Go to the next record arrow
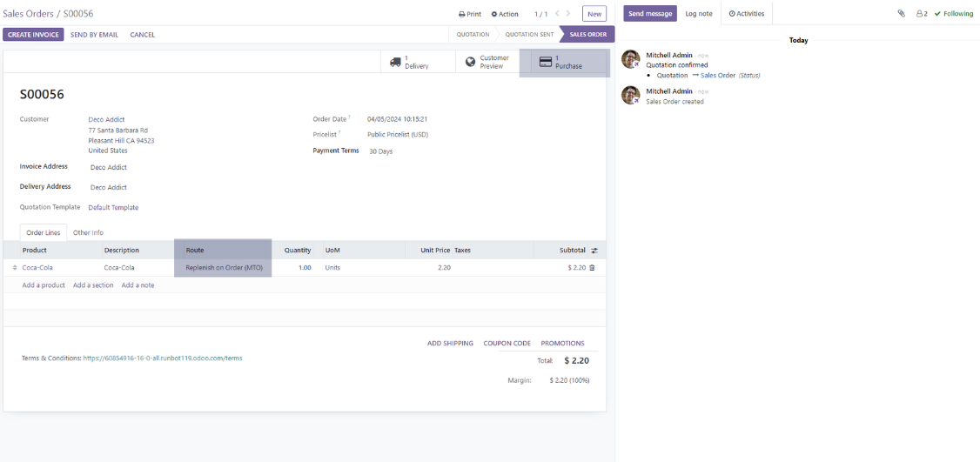Image resolution: width=980 pixels, height=462 pixels. click(x=569, y=14)
